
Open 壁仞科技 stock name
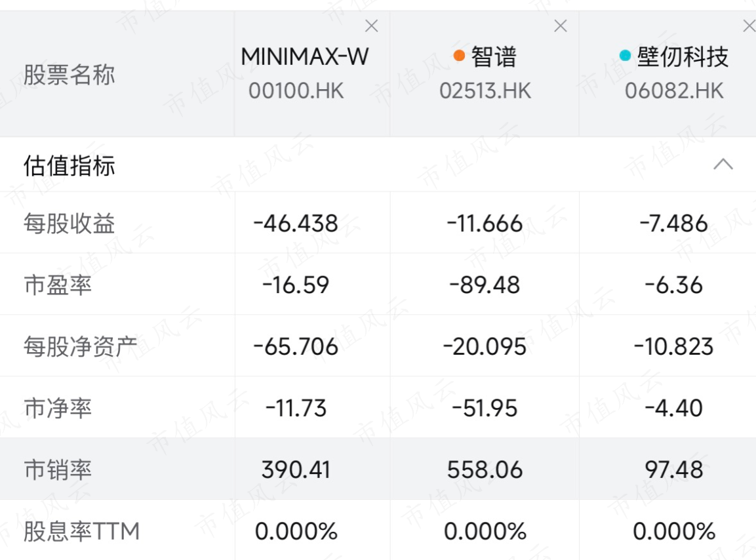pyautogui.click(x=683, y=57)
